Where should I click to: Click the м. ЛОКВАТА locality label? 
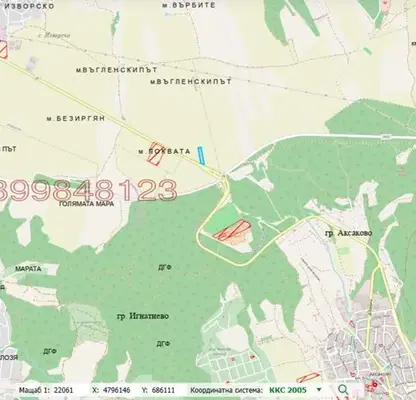164,152
